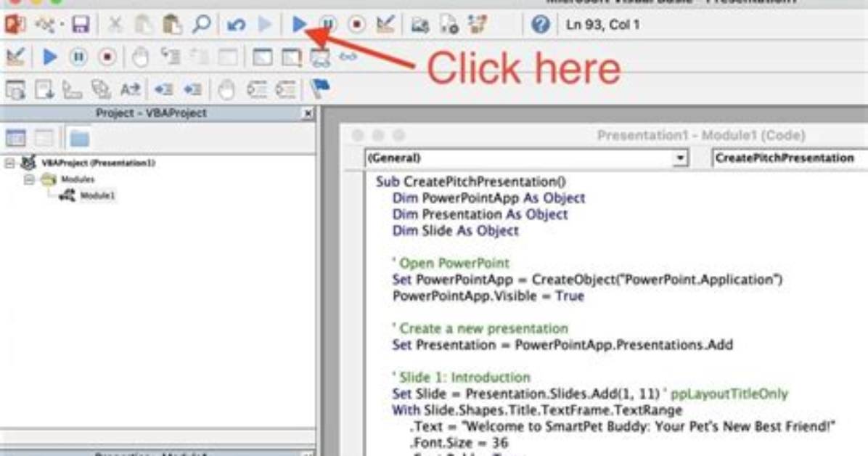Click the Uncomment Block icon
The width and height of the screenshot is (868, 456).
coord(286,89)
